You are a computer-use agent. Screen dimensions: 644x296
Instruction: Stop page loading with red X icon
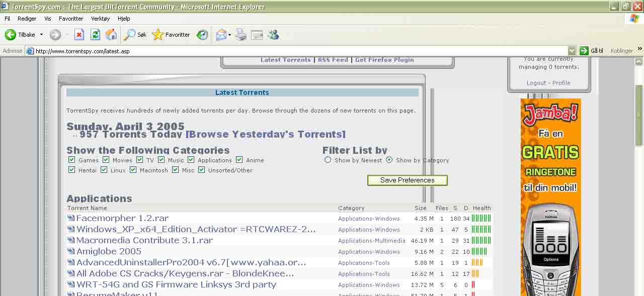(x=79, y=35)
